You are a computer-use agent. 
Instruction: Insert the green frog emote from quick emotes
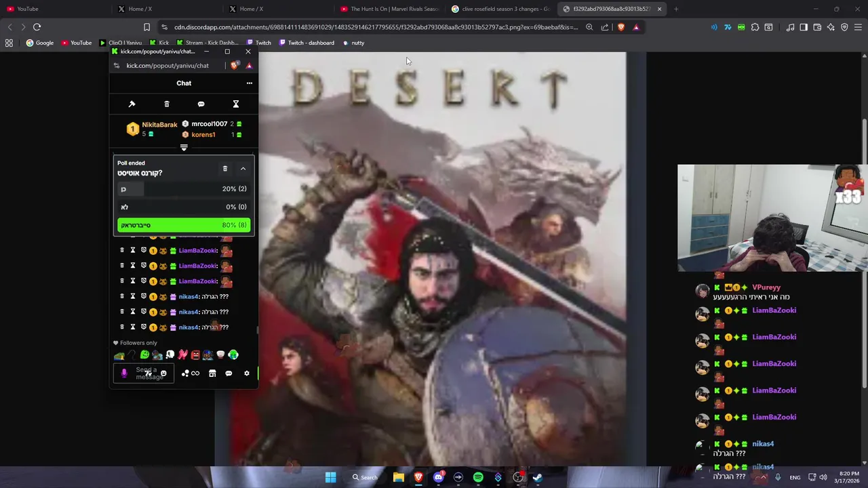click(144, 354)
